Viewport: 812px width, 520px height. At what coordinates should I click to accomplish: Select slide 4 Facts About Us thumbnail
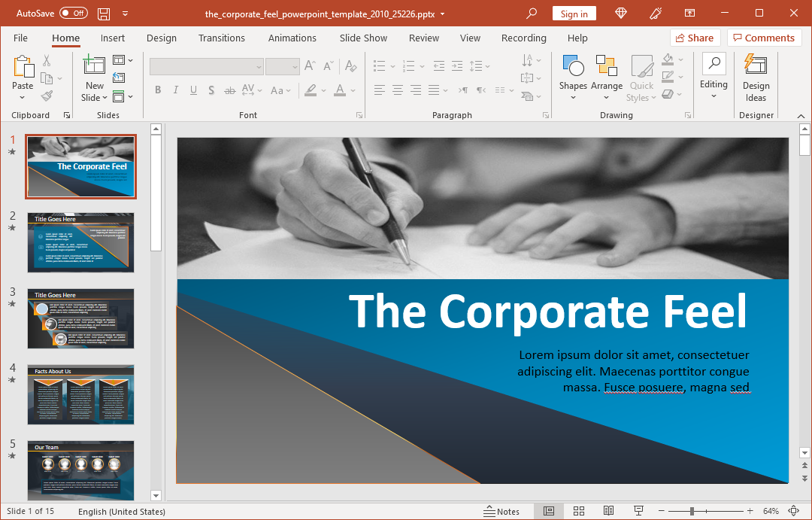80,394
